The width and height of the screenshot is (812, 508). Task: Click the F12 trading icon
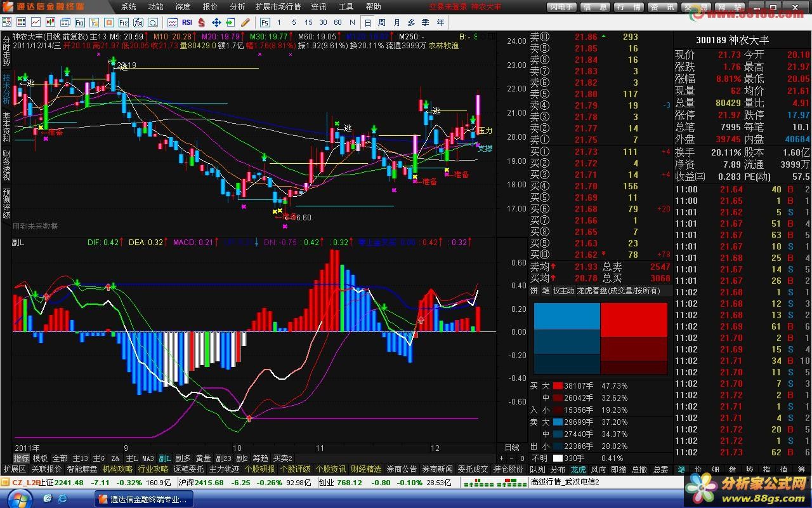[124, 22]
